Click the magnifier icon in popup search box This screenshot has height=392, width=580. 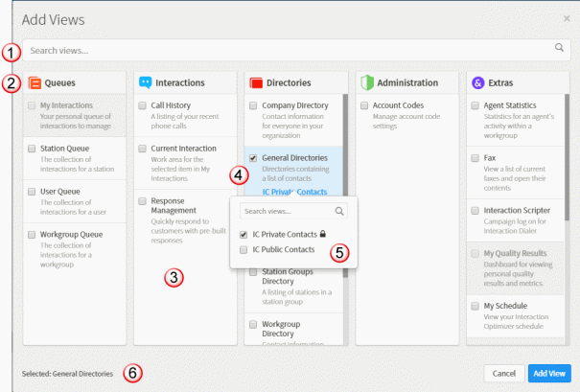coord(339,211)
